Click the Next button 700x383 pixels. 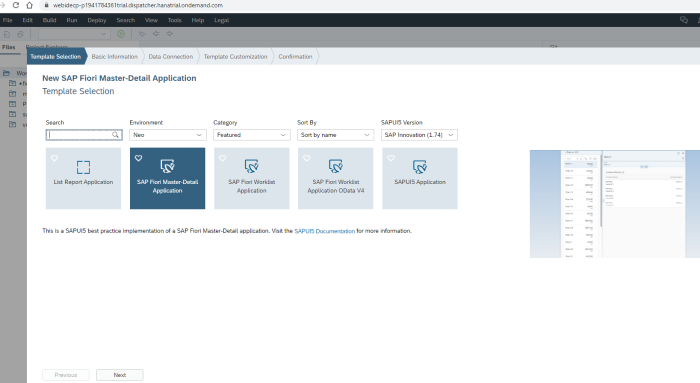coord(120,375)
